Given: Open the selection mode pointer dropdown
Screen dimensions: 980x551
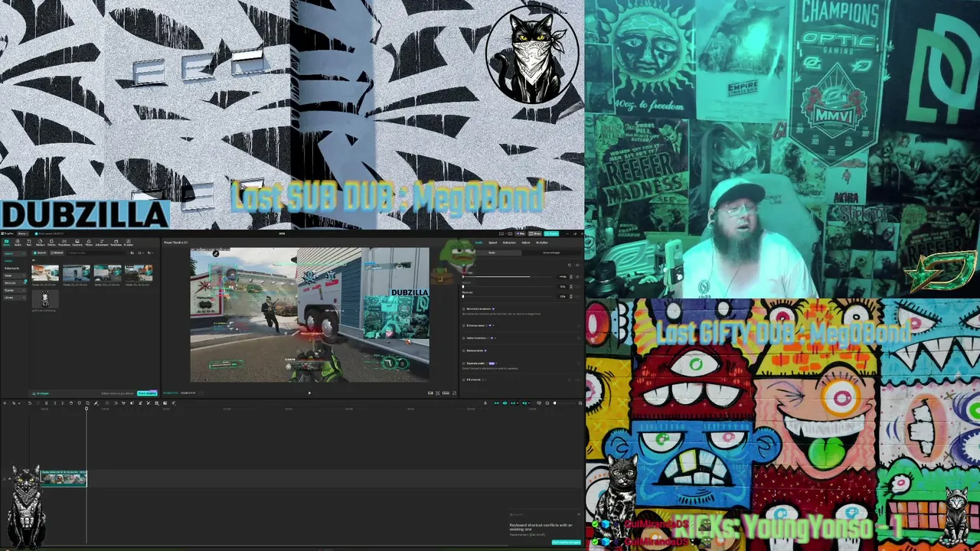Looking at the screenshot, I should click(x=20, y=403).
